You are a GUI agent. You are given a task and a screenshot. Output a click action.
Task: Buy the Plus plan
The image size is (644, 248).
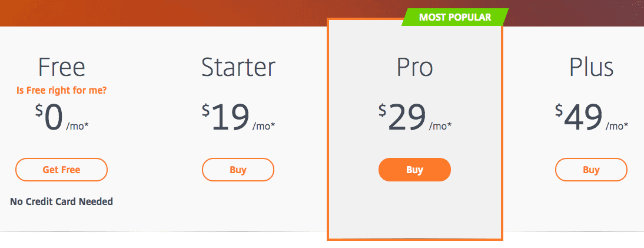pos(591,170)
